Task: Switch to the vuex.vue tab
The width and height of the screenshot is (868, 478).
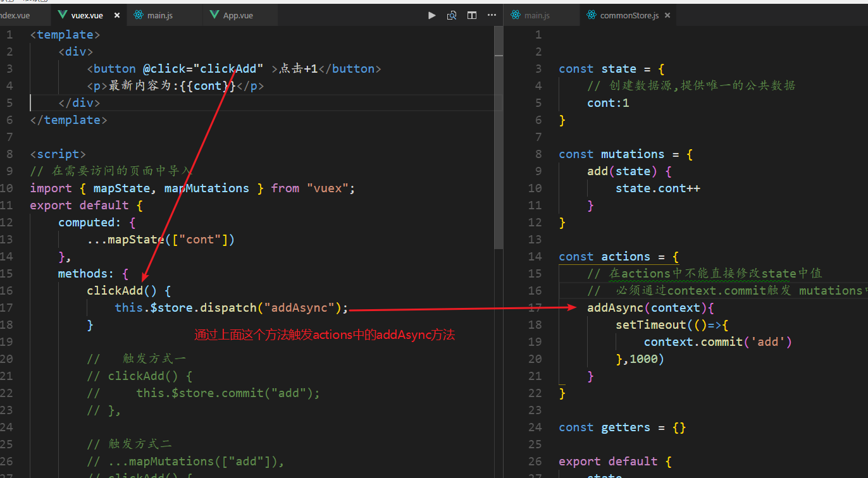Action: pos(89,15)
